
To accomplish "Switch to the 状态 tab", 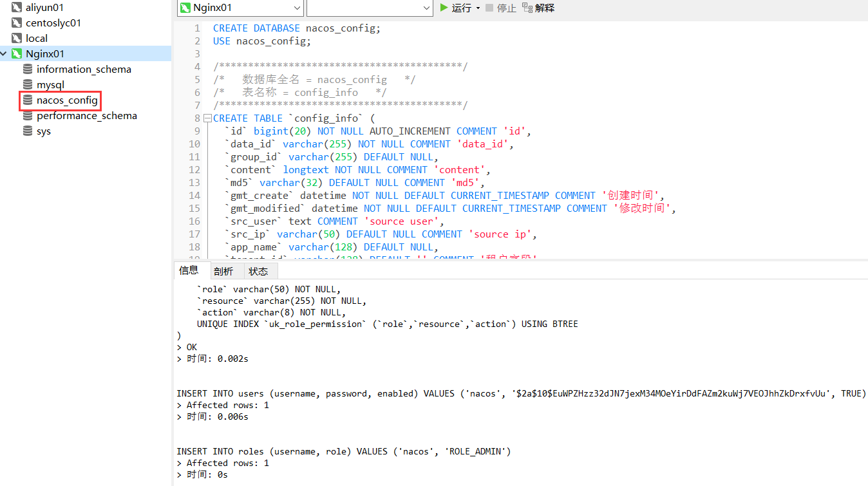I will click(258, 271).
